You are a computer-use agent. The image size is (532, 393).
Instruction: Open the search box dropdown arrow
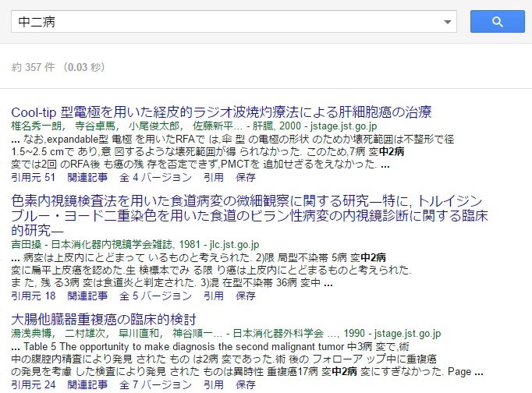(448, 23)
